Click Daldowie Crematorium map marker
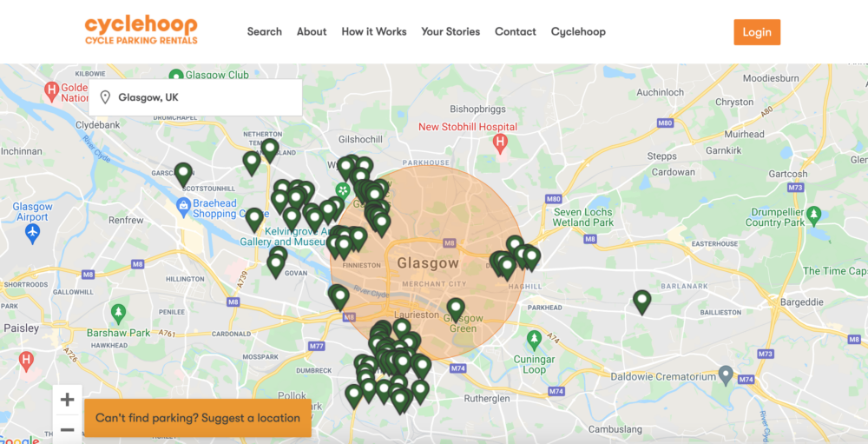Image resolution: width=868 pixels, height=444 pixels. point(726,375)
